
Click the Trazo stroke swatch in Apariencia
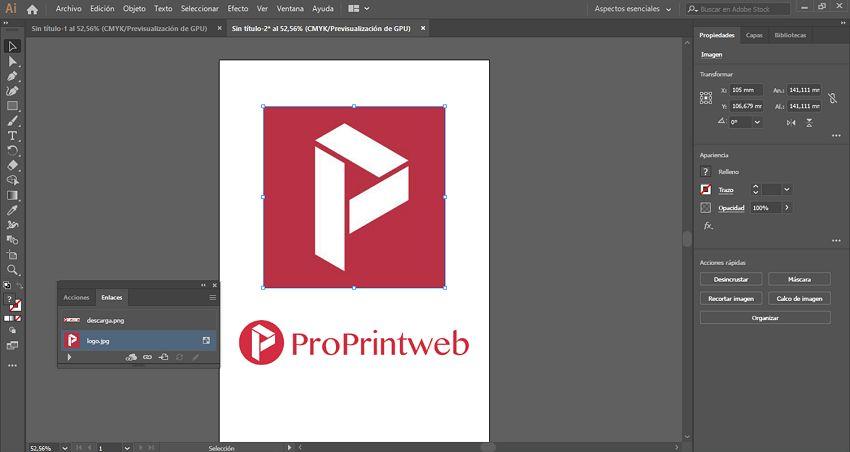coord(705,190)
